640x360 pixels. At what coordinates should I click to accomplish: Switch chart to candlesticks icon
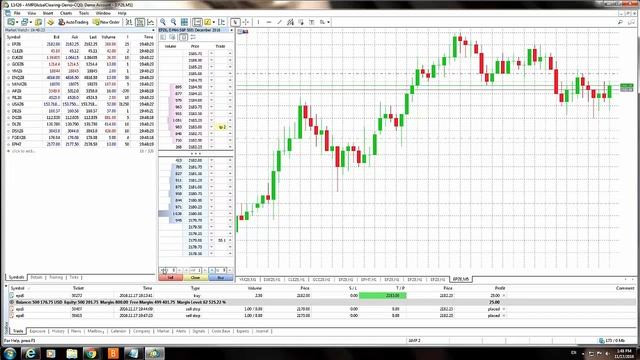(140, 22)
